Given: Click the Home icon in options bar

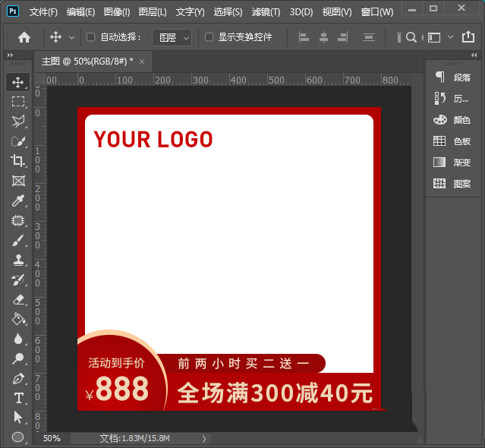Looking at the screenshot, I should tap(24, 37).
